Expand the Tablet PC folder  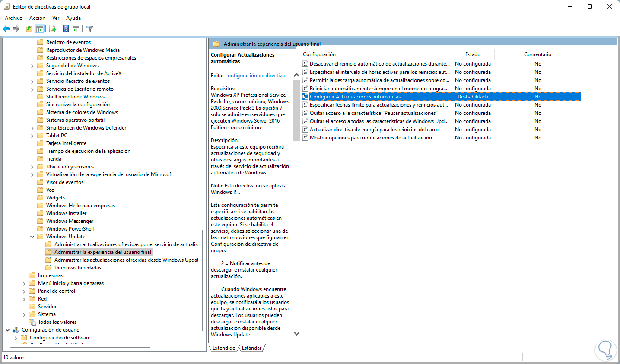pyautogui.click(x=32, y=136)
